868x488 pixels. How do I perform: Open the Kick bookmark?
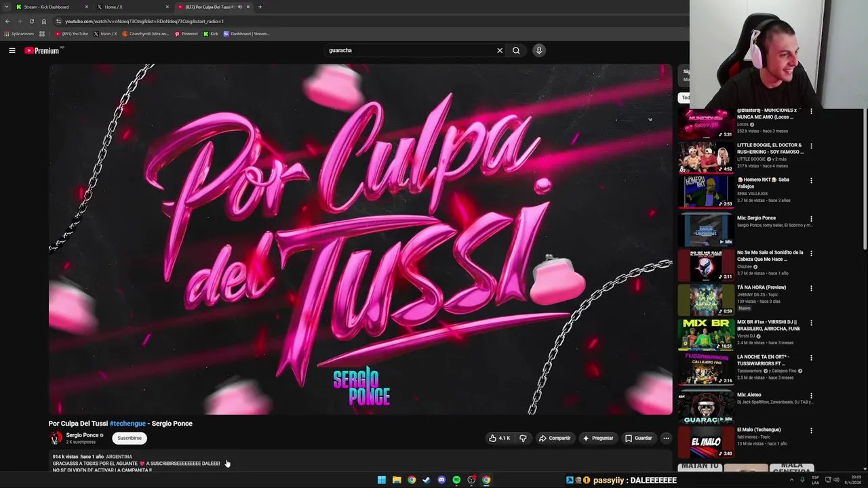pyautogui.click(x=212, y=34)
